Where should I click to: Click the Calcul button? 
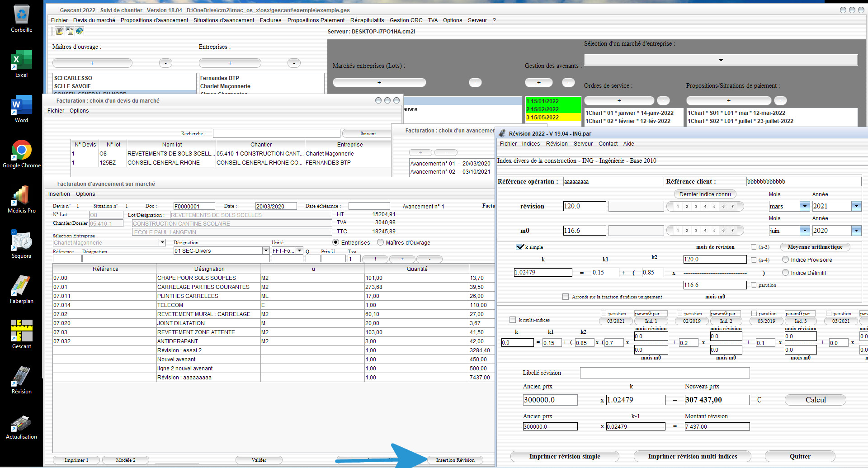(816, 400)
